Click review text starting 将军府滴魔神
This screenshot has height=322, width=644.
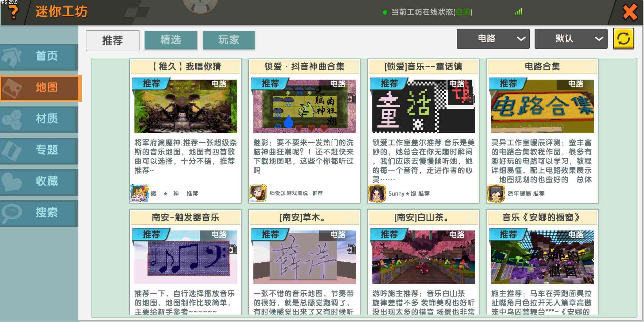pos(185,156)
